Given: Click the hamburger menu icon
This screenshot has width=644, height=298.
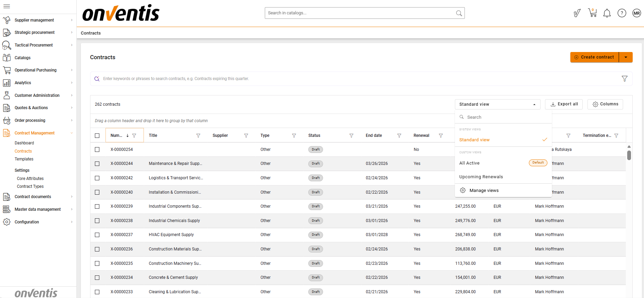Looking at the screenshot, I should click(7, 6).
